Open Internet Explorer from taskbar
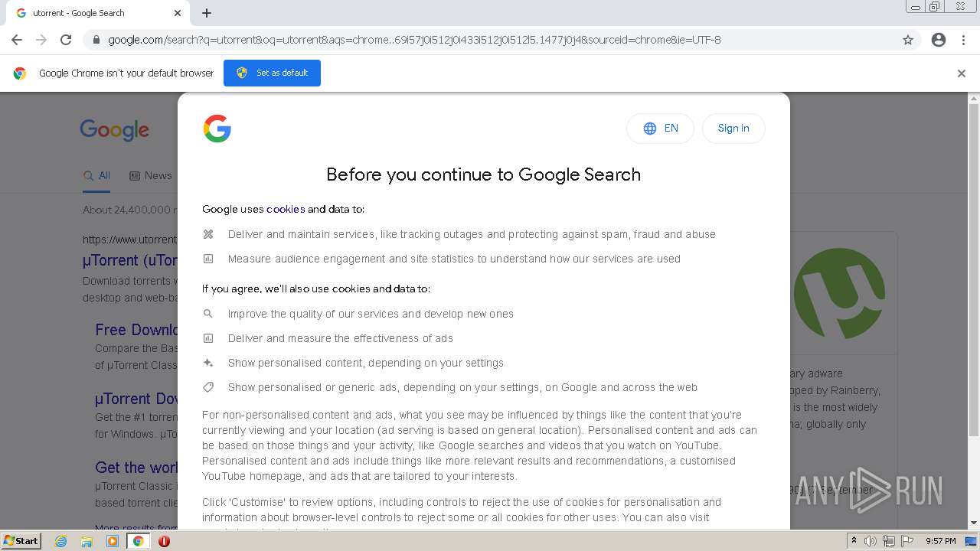 coord(61,541)
